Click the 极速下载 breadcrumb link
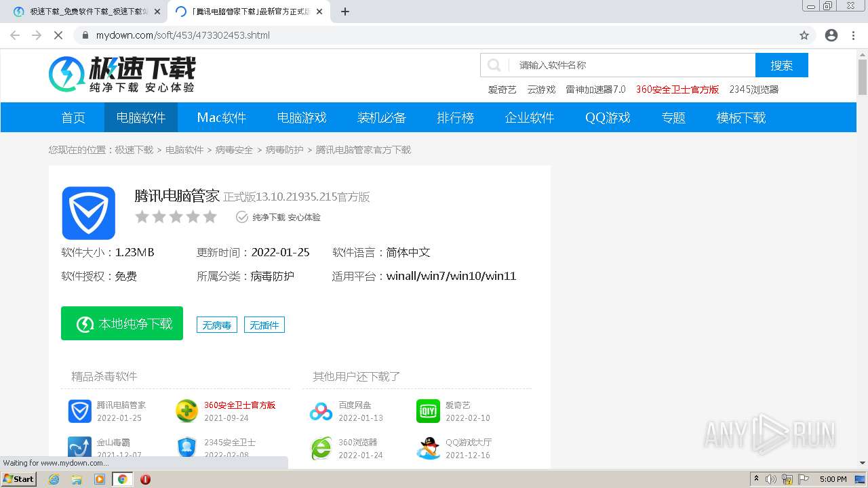 pyautogui.click(x=134, y=150)
